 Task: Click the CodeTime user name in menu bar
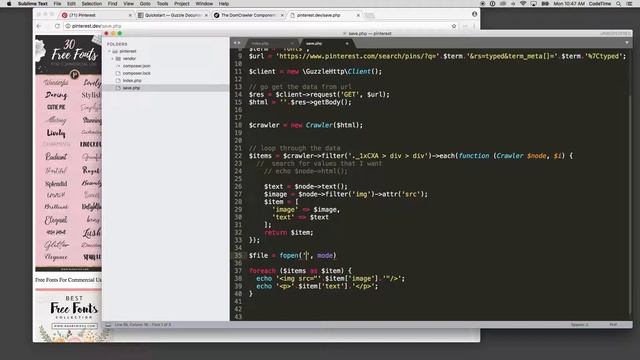[600, 4]
